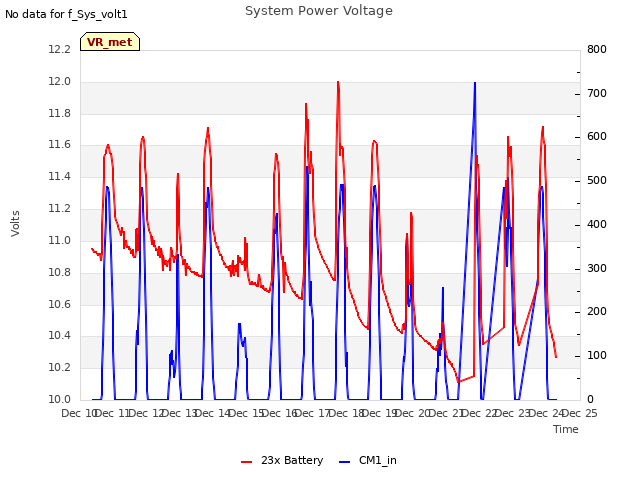Viewport: 640px width, 480px height.
Task: Click the 'No data for f_Sys_volt1' message
Action: point(66,14)
